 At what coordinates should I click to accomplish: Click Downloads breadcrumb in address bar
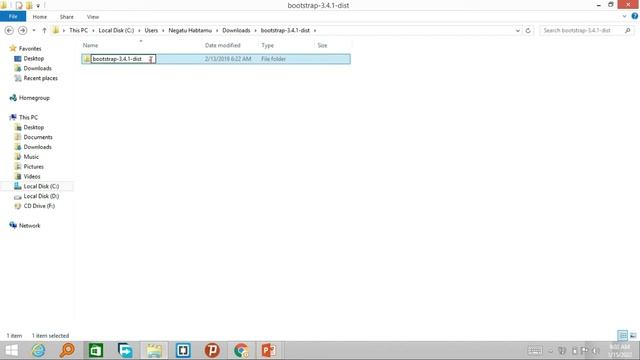[236, 31]
